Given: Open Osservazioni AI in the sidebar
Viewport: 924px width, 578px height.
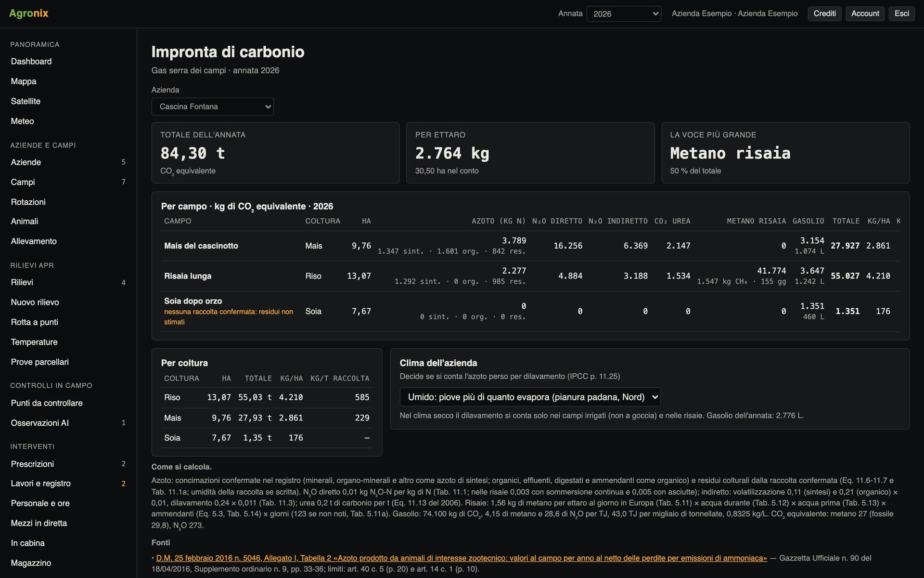Looking at the screenshot, I should pyautogui.click(x=68, y=422).
